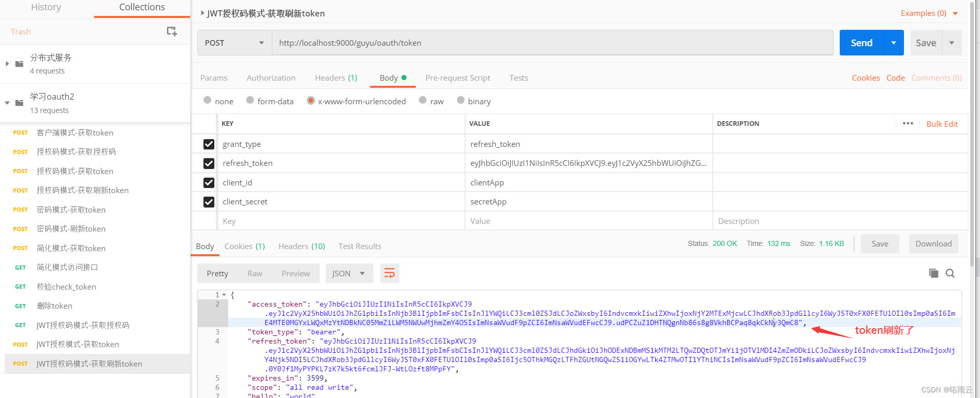The width and height of the screenshot is (980, 398).
Task: Open the POST method dropdown
Action: tap(234, 43)
